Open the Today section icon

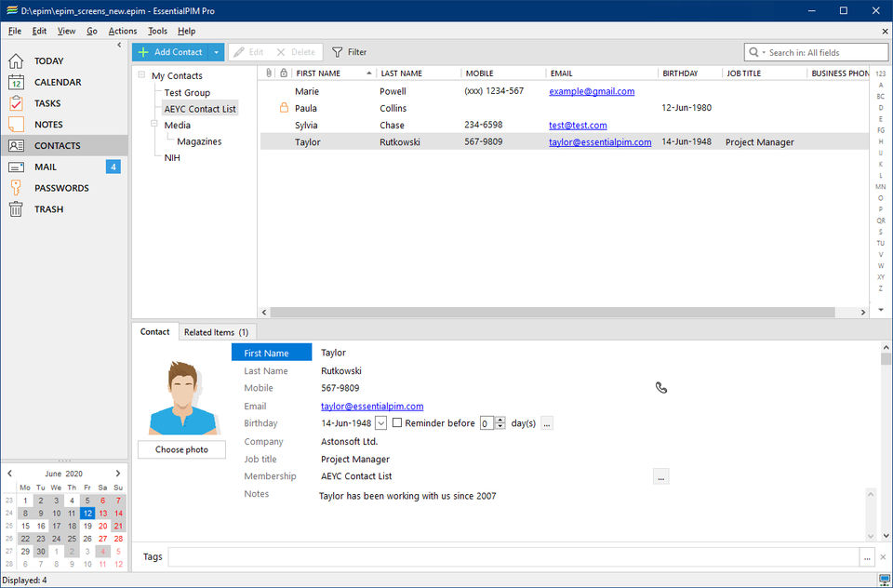coord(16,61)
